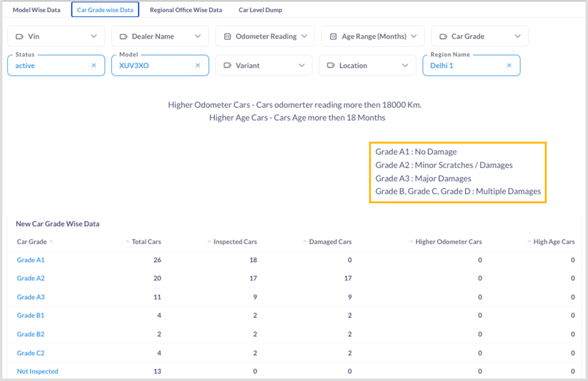Image resolution: width=588 pixels, height=381 pixels.
Task: Click the sort arrow on Damaged Cars
Action: click(x=304, y=242)
